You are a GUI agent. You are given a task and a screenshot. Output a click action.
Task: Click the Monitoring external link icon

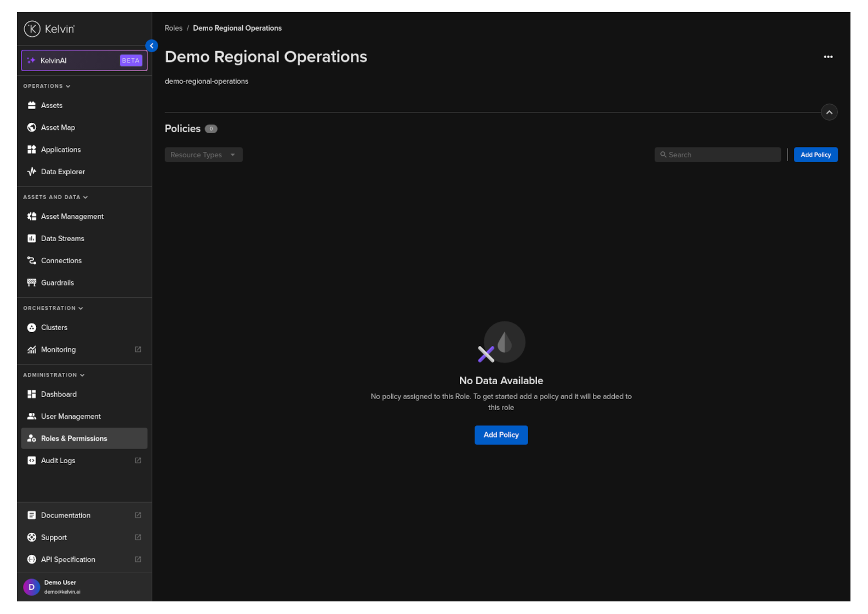138,349
